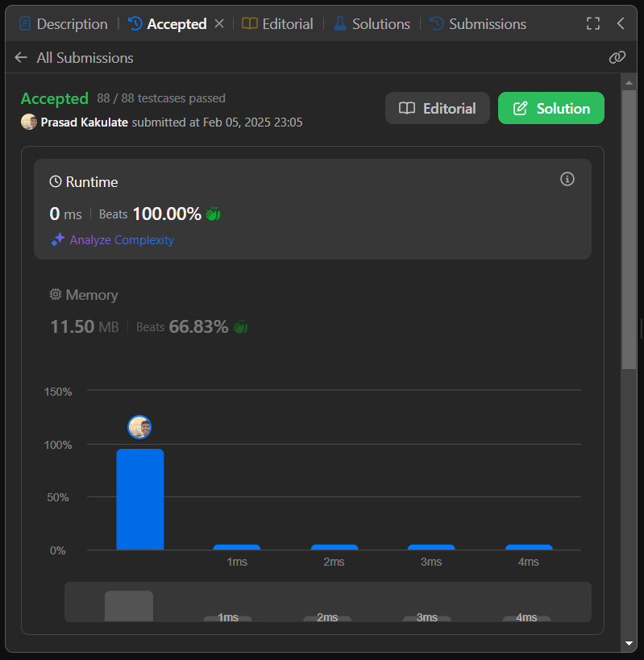The image size is (644, 660).
Task: Click the clapping hands icon beside 100.00%
Action: 213,214
